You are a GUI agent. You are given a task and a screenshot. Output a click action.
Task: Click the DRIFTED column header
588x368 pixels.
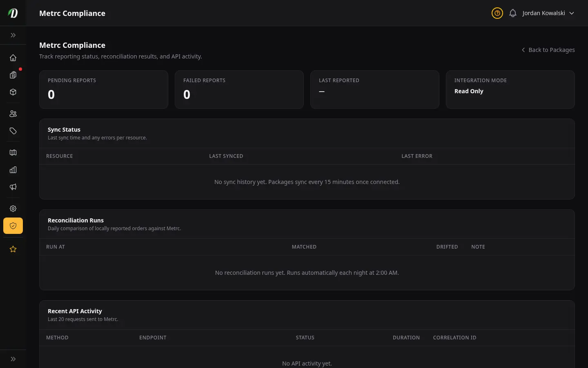tap(447, 247)
